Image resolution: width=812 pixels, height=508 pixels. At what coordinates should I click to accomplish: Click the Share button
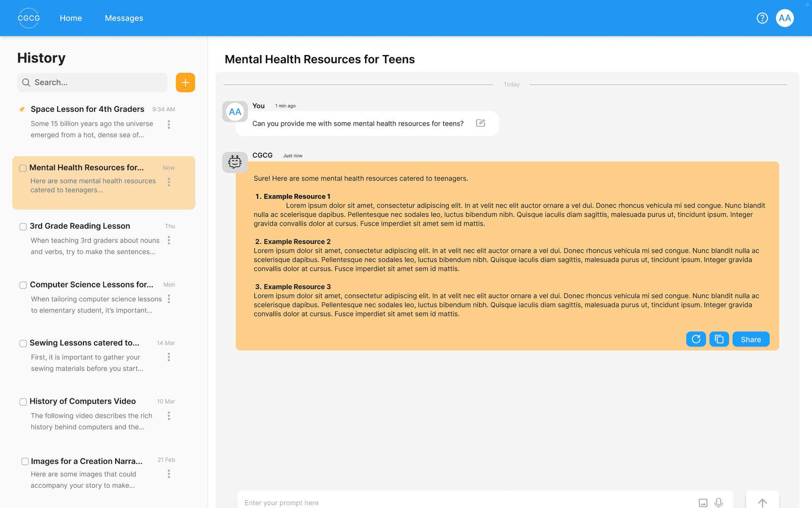(x=751, y=340)
